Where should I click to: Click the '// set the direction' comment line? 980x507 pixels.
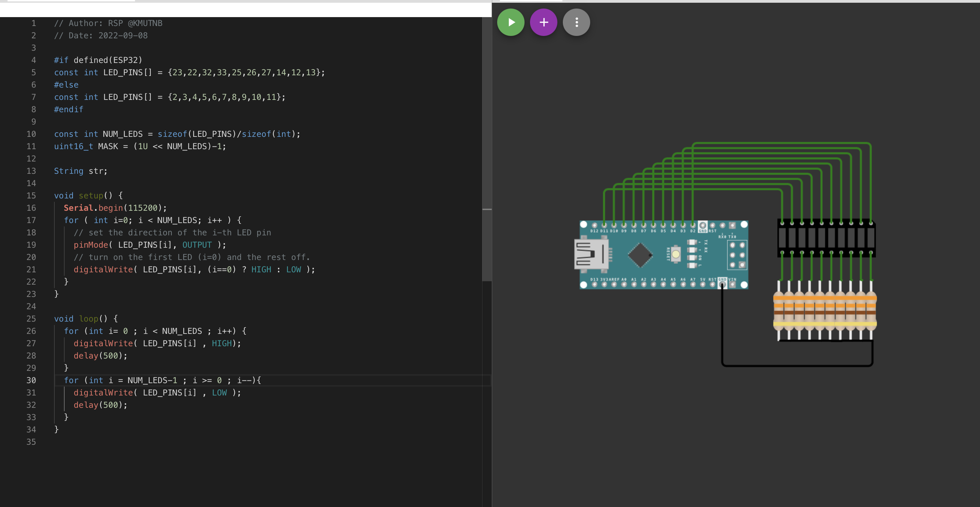(172, 233)
